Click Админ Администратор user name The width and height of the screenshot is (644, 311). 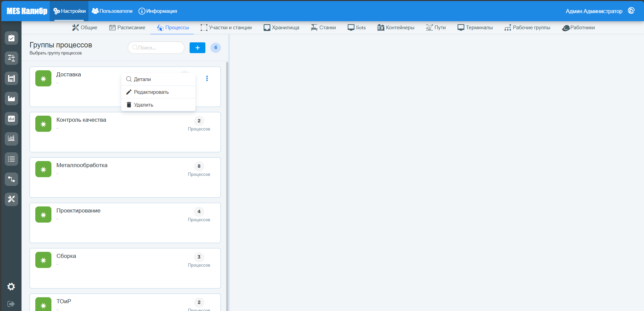click(x=594, y=11)
